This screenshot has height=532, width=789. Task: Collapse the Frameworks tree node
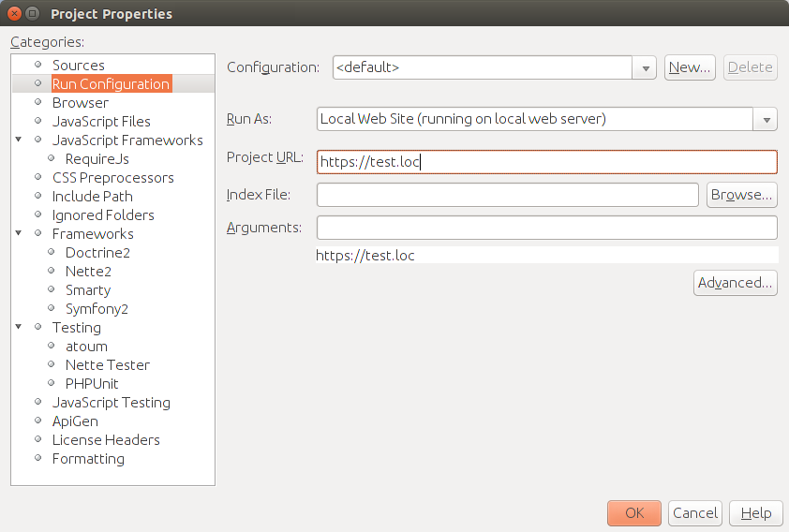[x=19, y=233]
